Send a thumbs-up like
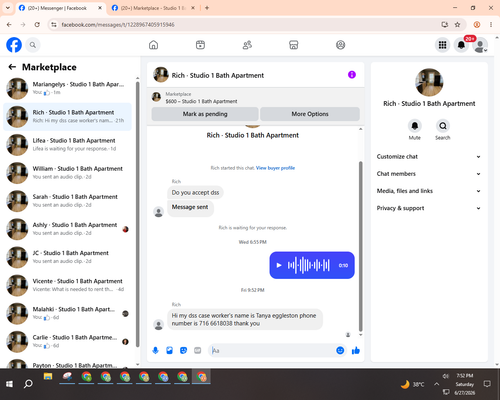 [x=356, y=350]
